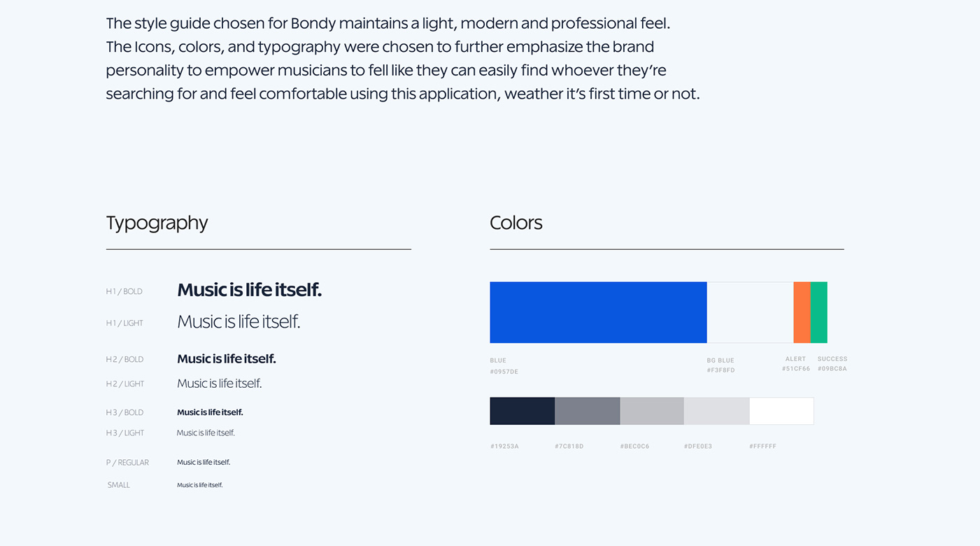Click the H2 / LIGHT label
980x546 pixels.
125,384
